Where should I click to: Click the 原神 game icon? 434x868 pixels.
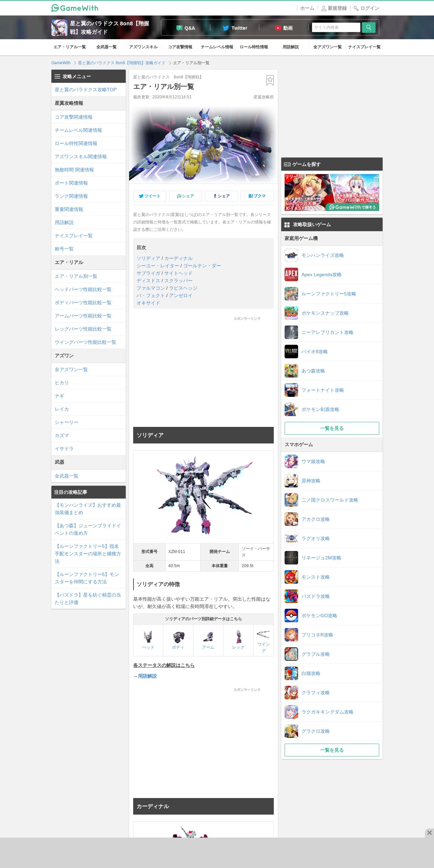click(x=291, y=481)
